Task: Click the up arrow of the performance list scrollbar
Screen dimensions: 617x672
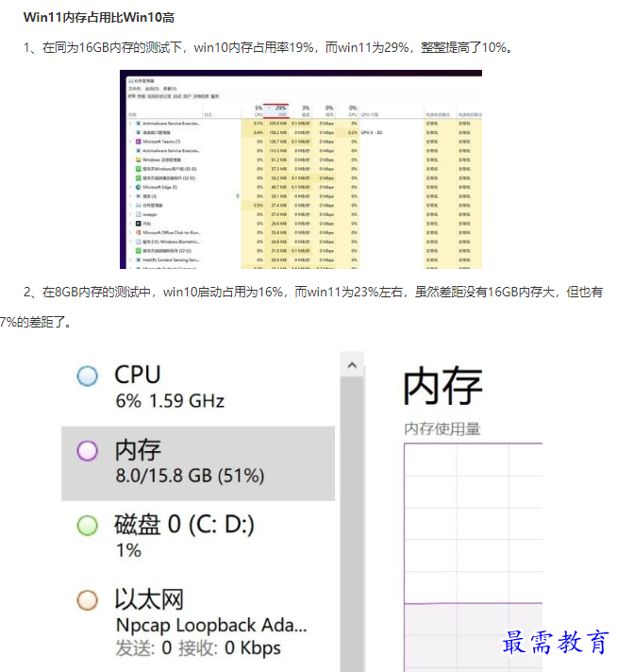Action: [x=352, y=365]
